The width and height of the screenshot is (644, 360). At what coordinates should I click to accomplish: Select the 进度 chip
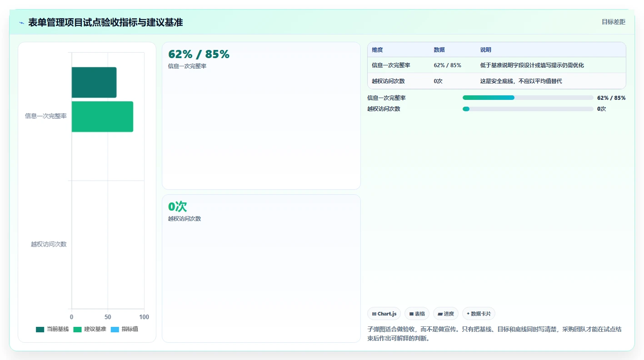[446, 314]
